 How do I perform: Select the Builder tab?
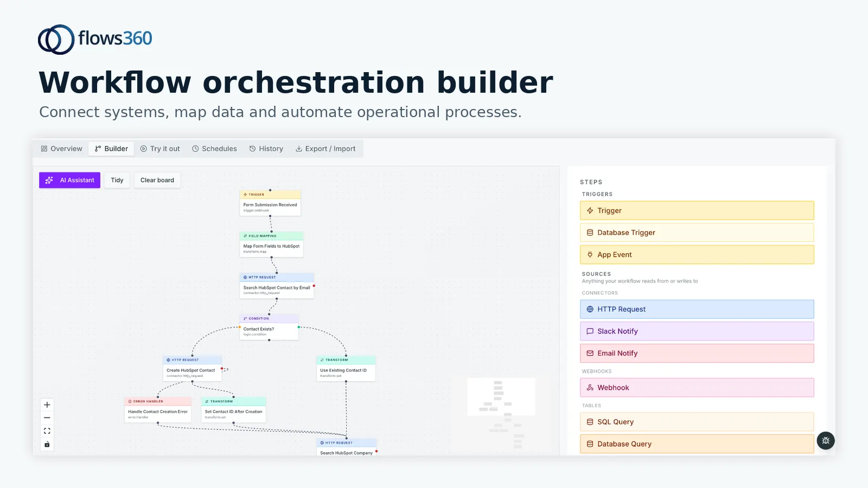[x=111, y=149]
